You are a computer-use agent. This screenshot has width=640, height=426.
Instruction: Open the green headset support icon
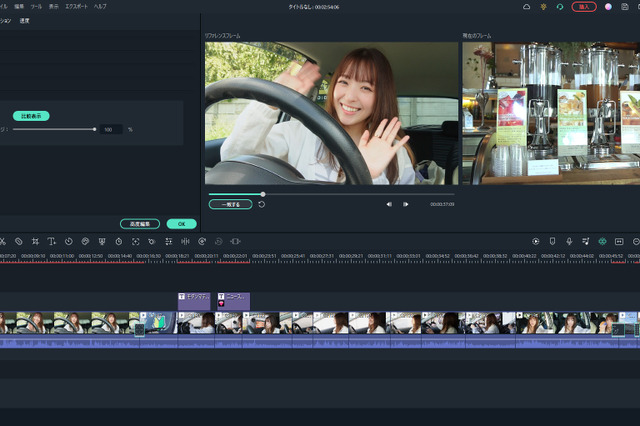560,7
